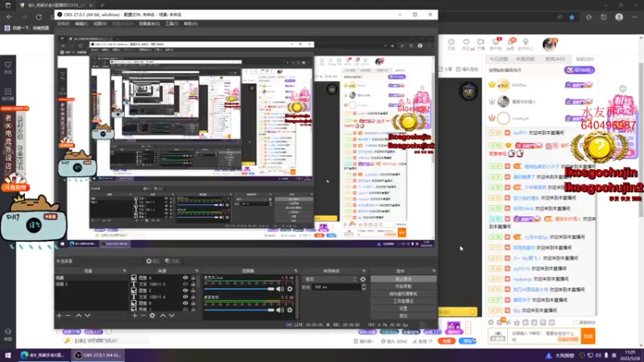Open OBS Help menu
The height and width of the screenshot is (362, 644).
coord(191,24)
